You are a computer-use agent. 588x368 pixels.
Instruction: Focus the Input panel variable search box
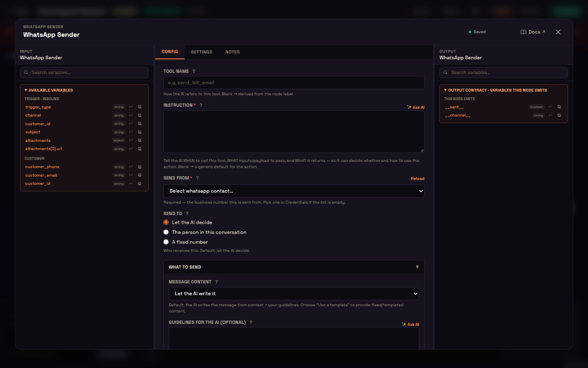tap(84, 72)
